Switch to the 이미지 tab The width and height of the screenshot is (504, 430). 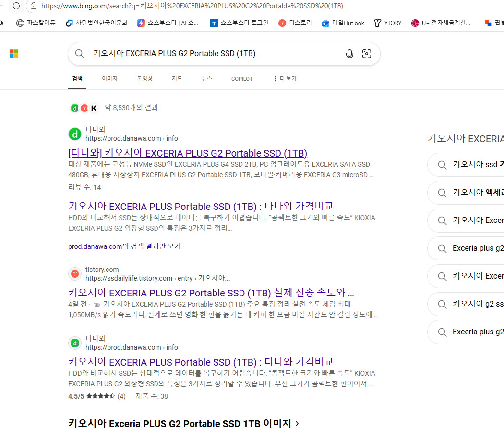109,79
